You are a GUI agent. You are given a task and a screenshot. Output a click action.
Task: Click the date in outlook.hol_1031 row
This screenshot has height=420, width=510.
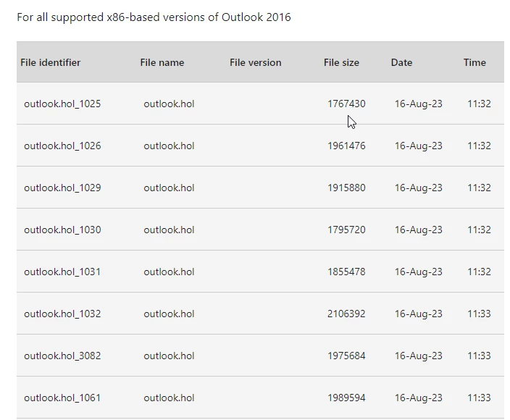419,272
